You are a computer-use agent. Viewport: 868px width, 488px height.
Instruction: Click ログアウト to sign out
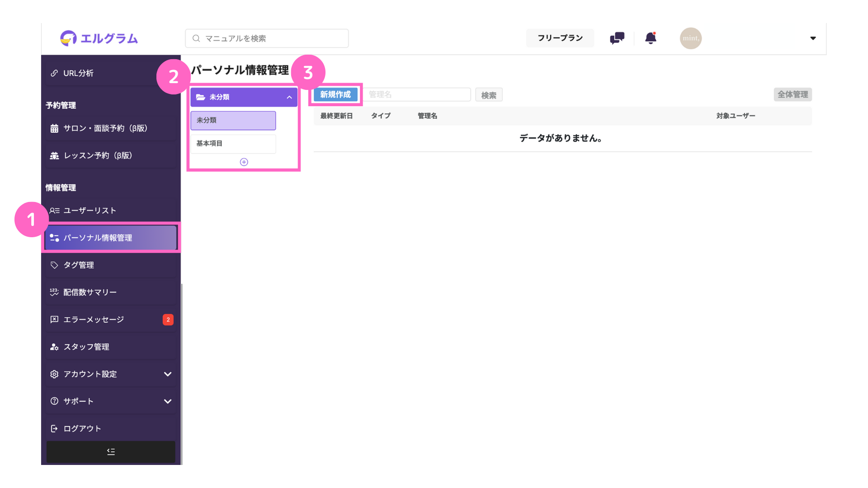[111, 428]
